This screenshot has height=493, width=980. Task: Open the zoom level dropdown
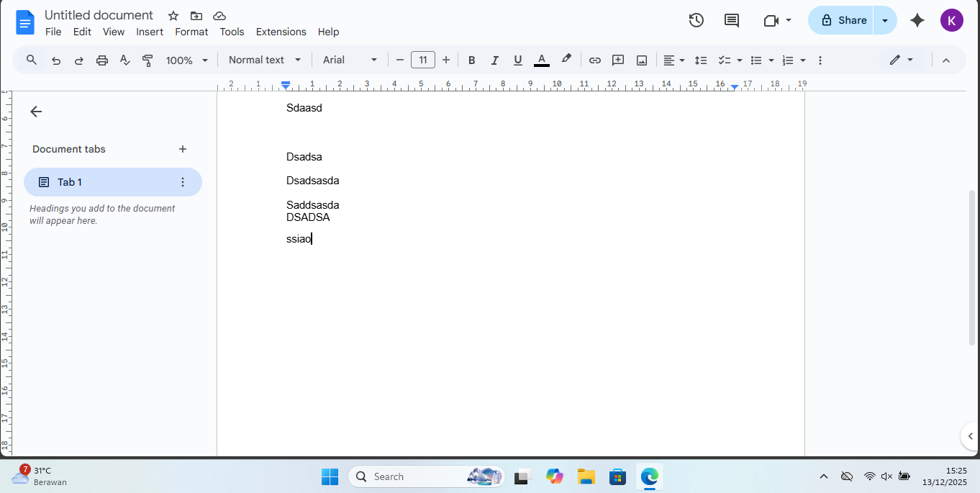[186, 60]
